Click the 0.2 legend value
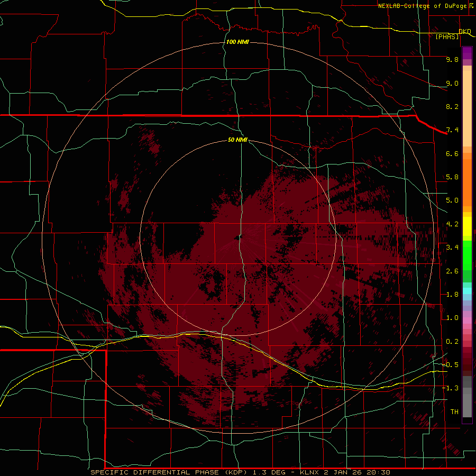Viewport: 476px width, 476px height. pos(452,342)
